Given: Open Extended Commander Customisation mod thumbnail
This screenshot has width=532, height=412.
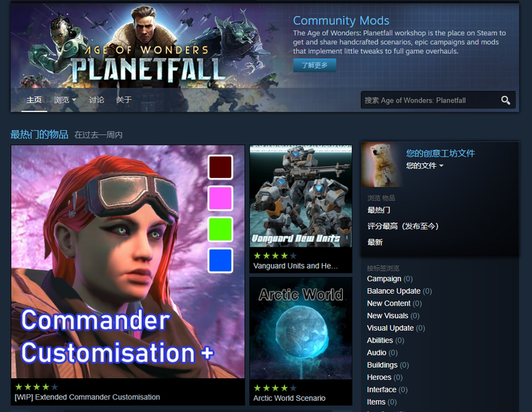Looking at the screenshot, I should pos(128,262).
